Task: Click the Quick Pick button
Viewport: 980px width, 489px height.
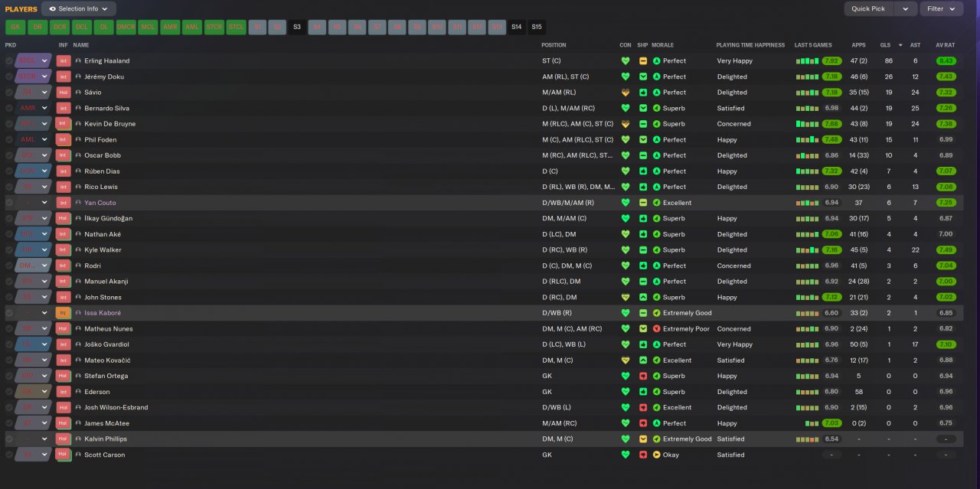Action: (869, 9)
